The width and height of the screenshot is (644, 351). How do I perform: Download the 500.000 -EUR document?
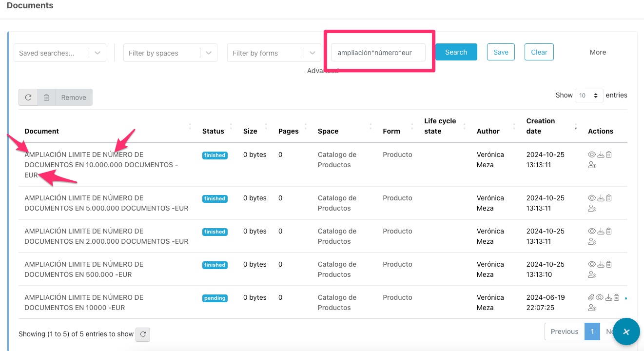601,265
